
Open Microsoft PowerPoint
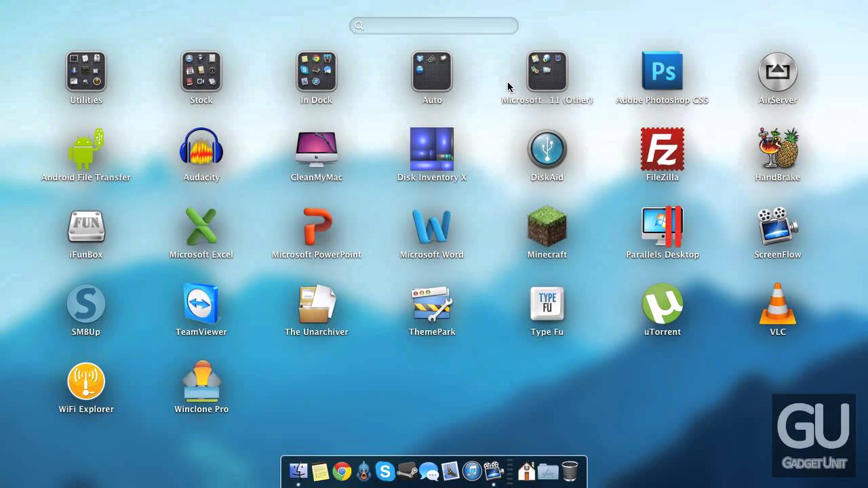[317, 226]
